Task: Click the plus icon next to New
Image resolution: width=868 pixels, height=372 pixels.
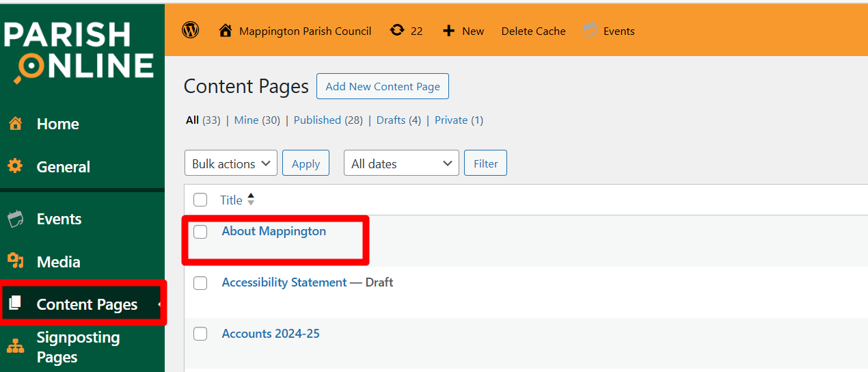Action: (449, 31)
